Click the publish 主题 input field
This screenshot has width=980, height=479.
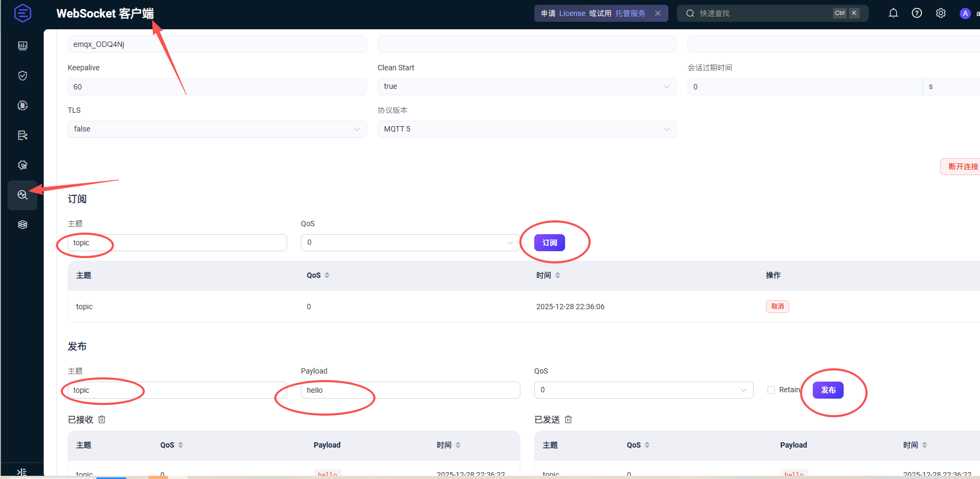click(x=177, y=390)
